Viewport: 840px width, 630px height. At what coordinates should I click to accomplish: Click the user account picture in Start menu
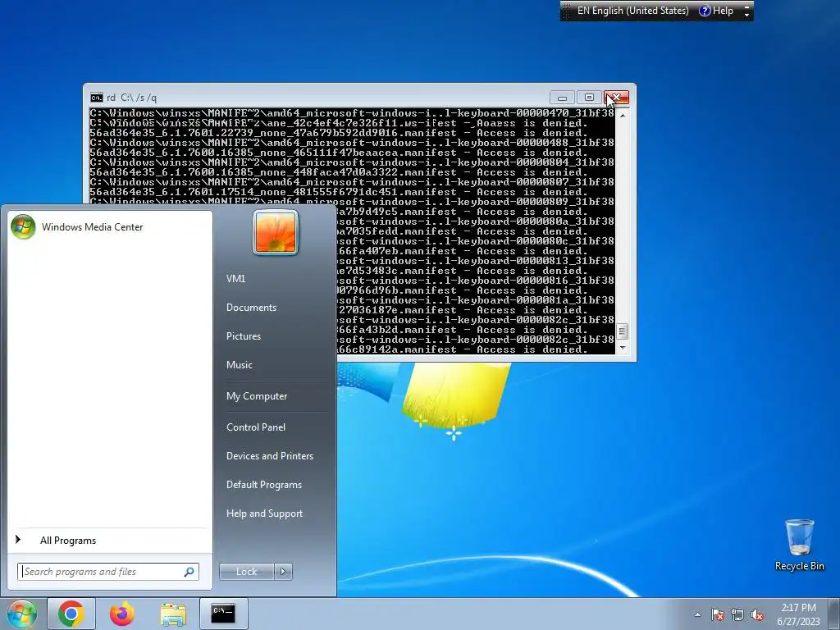[276, 232]
